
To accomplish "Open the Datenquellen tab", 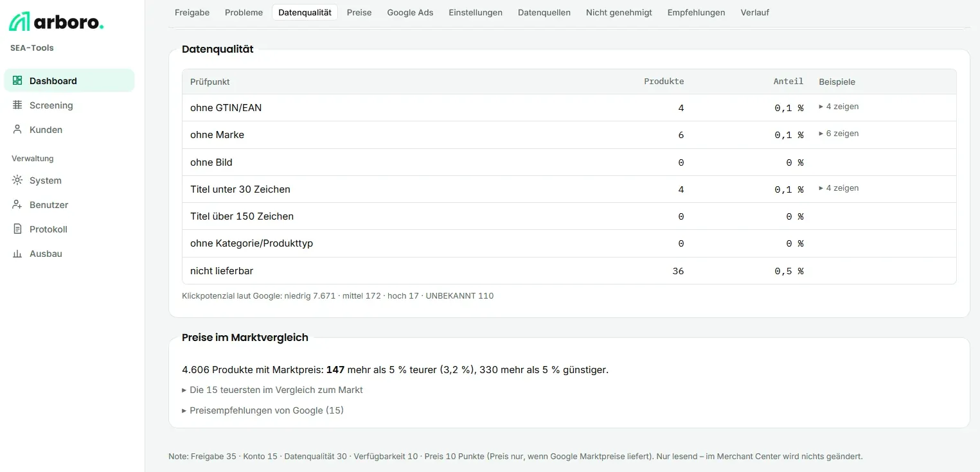I will pyautogui.click(x=544, y=12).
